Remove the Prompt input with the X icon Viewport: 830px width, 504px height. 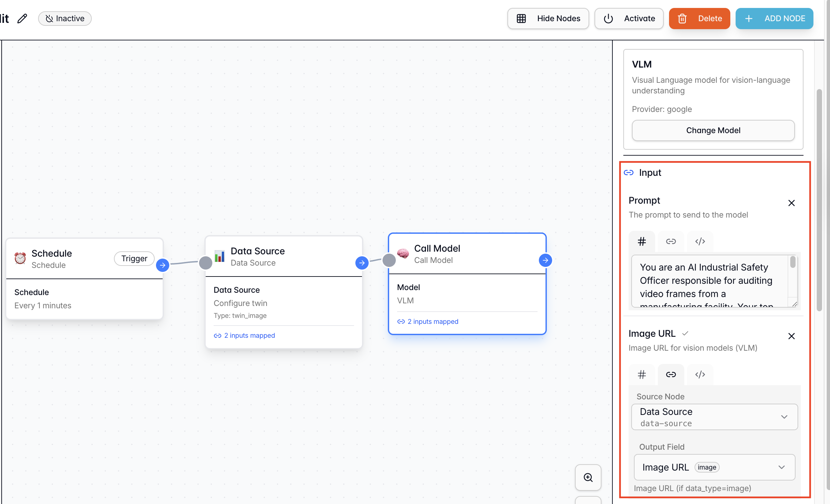pos(791,203)
